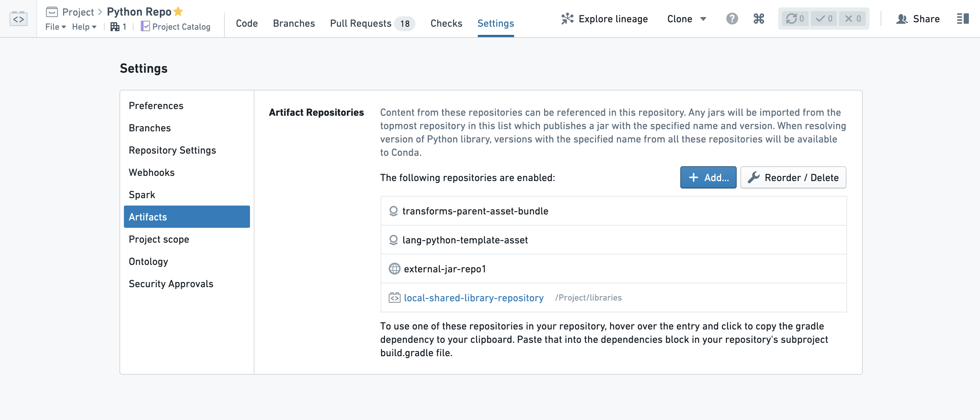Viewport: 980px width, 420px height.
Task: Open Project scope settings
Action: 187,239
